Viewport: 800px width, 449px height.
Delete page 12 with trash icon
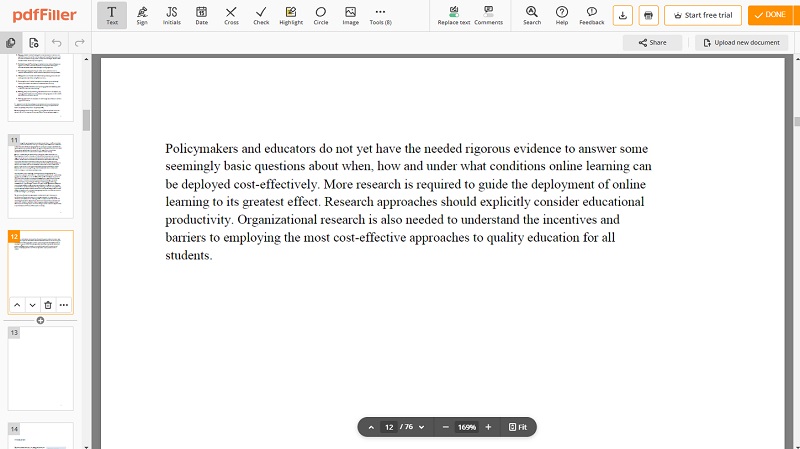(x=48, y=305)
